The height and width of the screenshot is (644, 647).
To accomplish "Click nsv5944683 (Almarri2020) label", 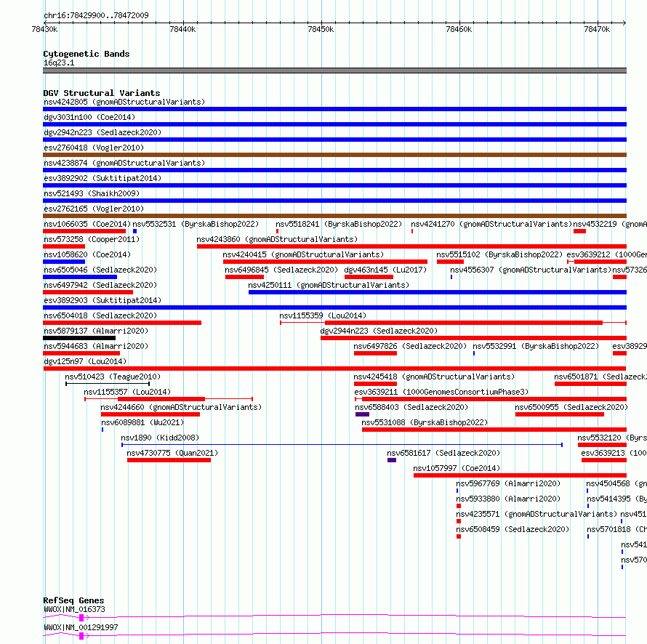I will [x=96, y=346].
